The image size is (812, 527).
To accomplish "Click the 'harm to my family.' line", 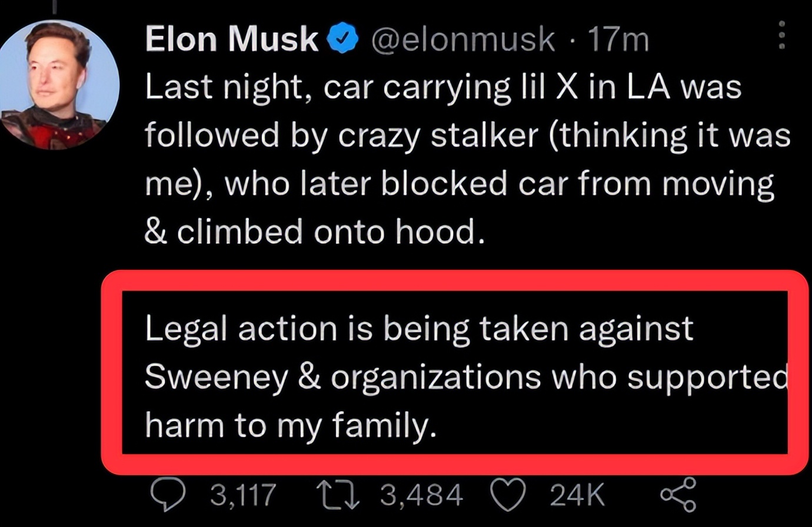I will 291,425.
